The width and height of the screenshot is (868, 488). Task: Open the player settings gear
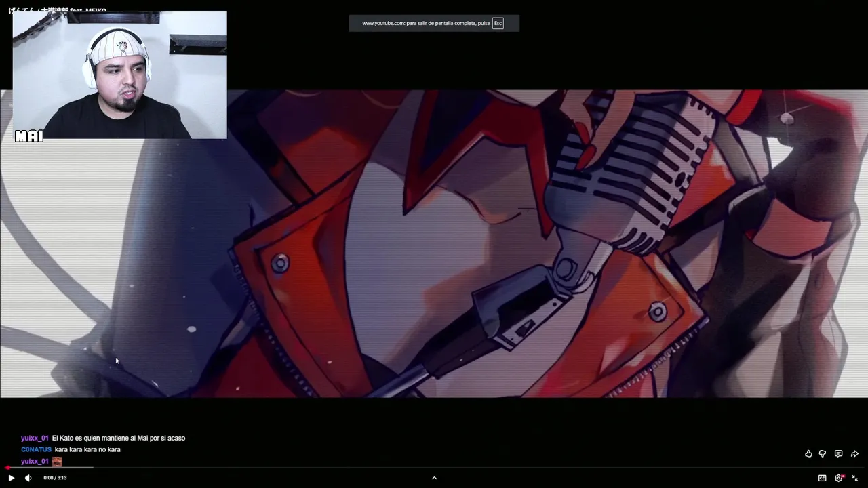839,478
